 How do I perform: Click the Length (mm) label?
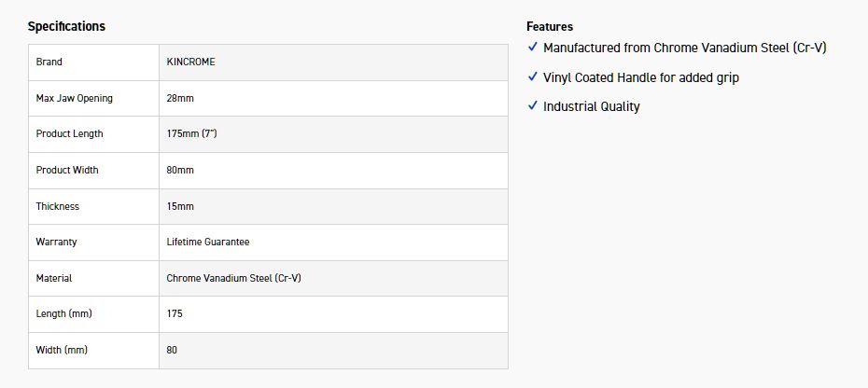click(x=63, y=313)
